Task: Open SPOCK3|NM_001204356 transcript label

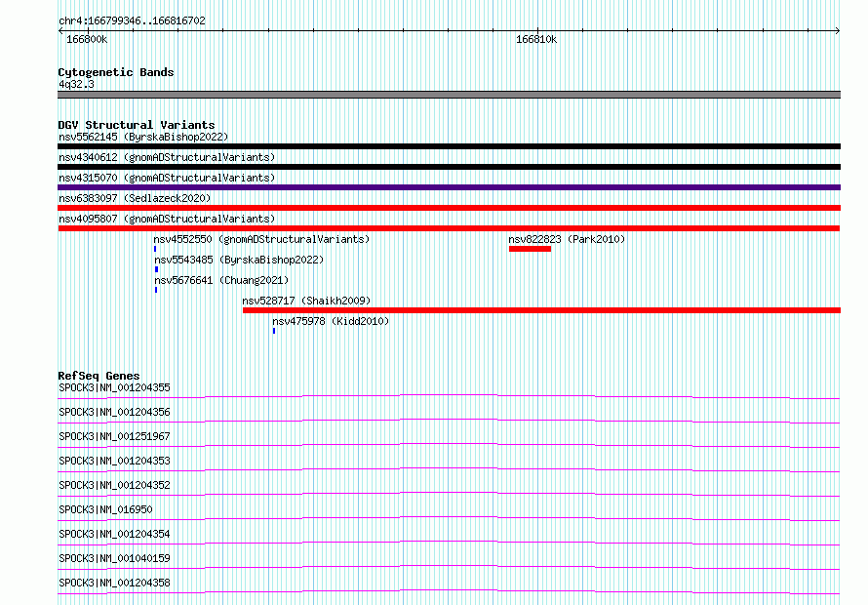Action: pos(114,412)
